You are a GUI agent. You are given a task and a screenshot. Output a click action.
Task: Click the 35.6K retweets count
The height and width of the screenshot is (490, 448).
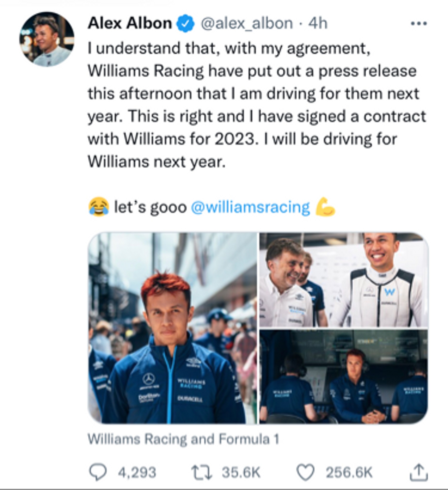coord(241,473)
